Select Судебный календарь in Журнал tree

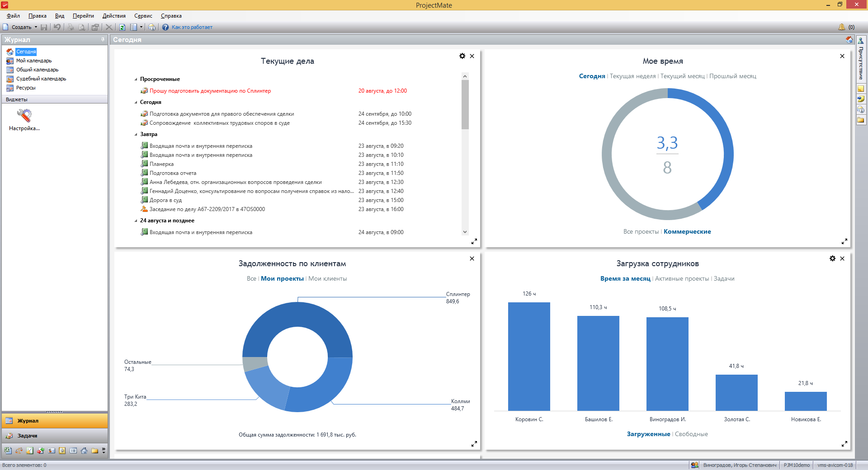click(x=41, y=79)
